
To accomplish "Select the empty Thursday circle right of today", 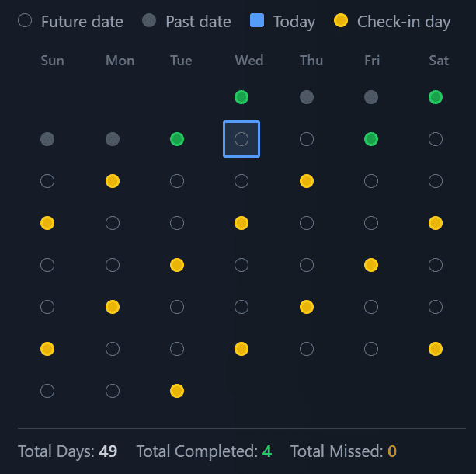I will tap(307, 139).
